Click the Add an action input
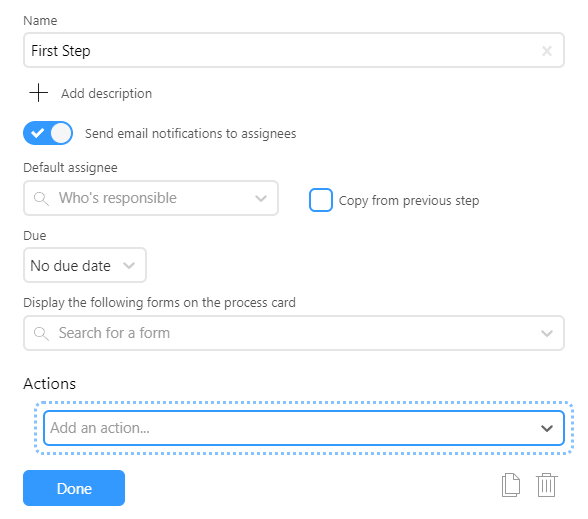This screenshot has height=519, width=588. coord(304,428)
